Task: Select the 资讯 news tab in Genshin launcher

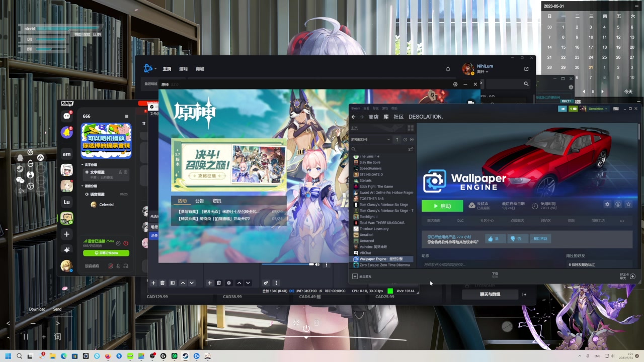Action: click(217, 201)
